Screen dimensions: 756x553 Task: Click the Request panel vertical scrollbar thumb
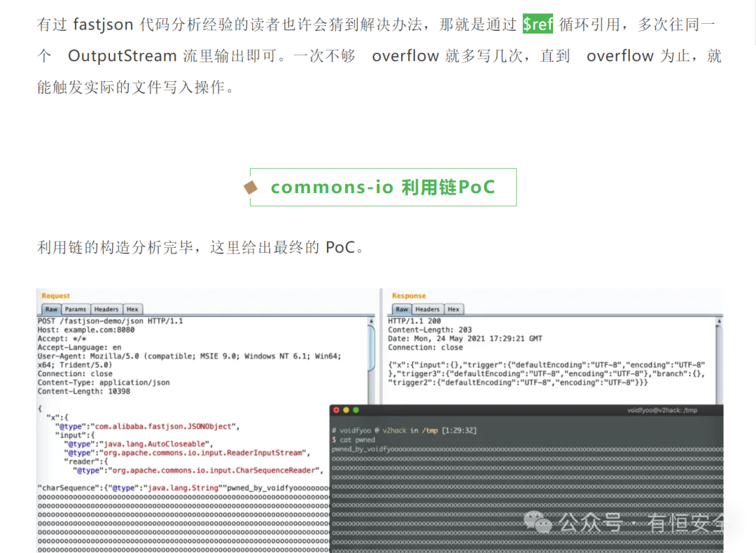tap(371, 348)
